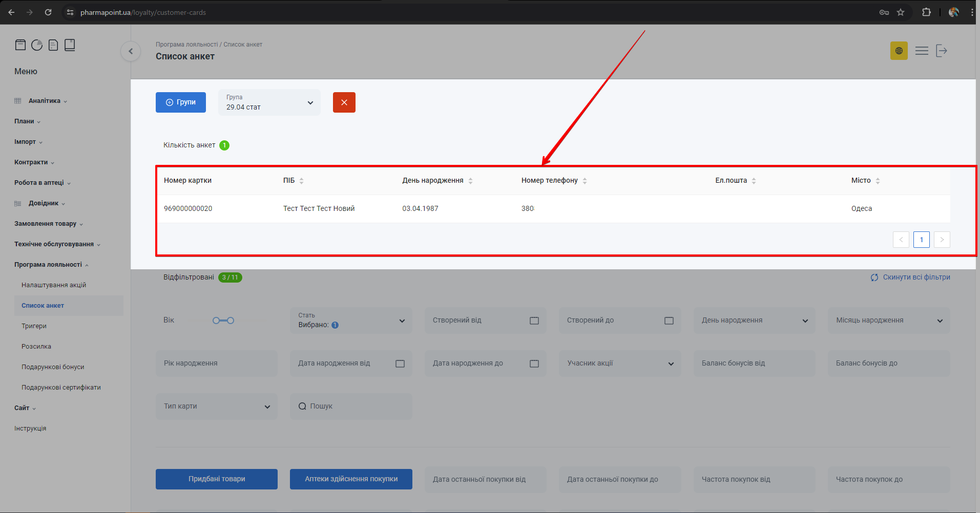Reload the page with the refresh icon

tap(48, 12)
